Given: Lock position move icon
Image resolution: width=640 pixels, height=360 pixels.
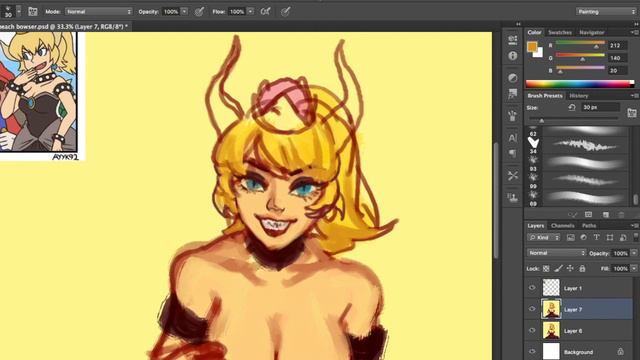Looking at the screenshot, I should [x=570, y=269].
